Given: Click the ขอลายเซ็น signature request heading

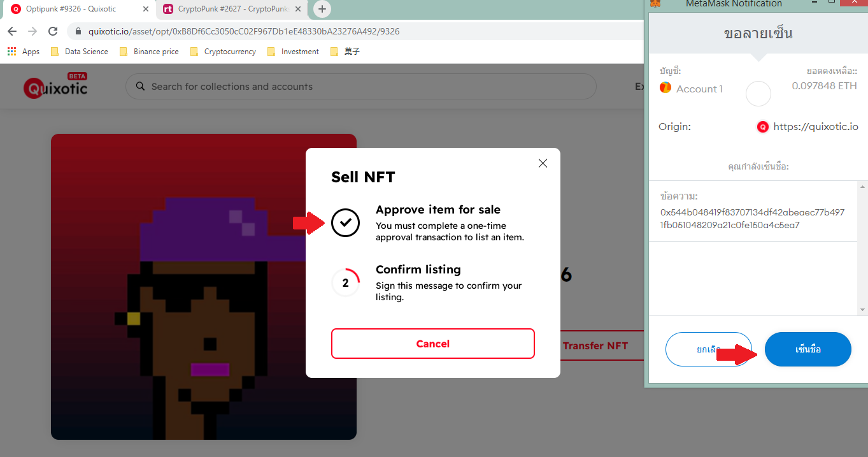Looking at the screenshot, I should pyautogui.click(x=758, y=34).
